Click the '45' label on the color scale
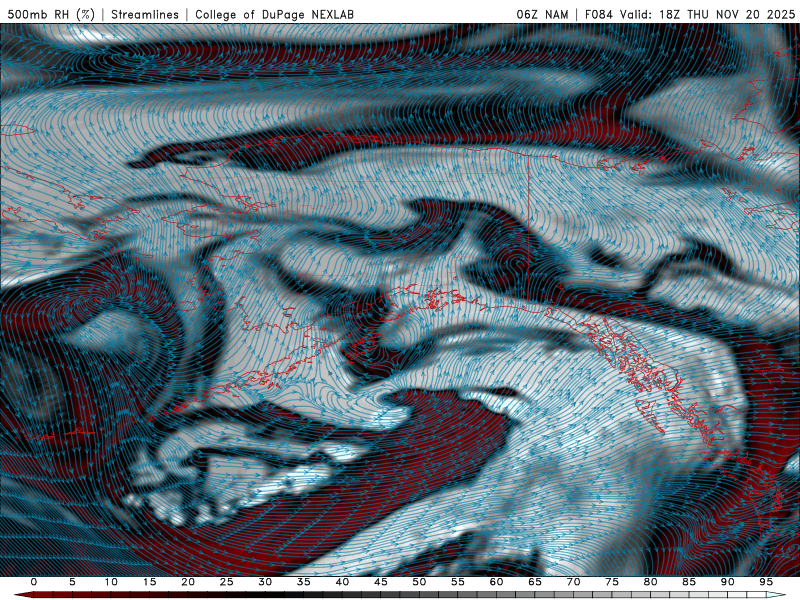Image resolution: width=800 pixels, height=600 pixels. [x=381, y=582]
